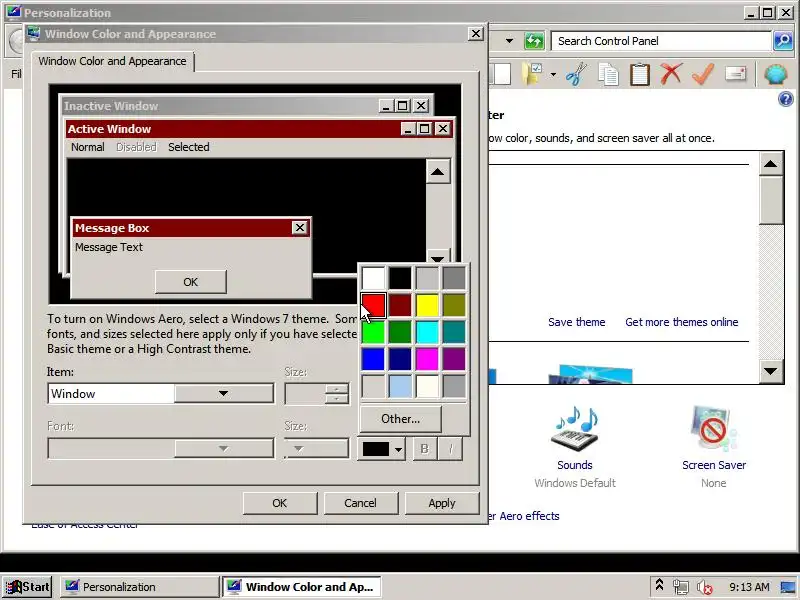Switch to Personalization taskbar button
Image resolution: width=800 pixels, height=600 pixels.
click(x=139, y=587)
